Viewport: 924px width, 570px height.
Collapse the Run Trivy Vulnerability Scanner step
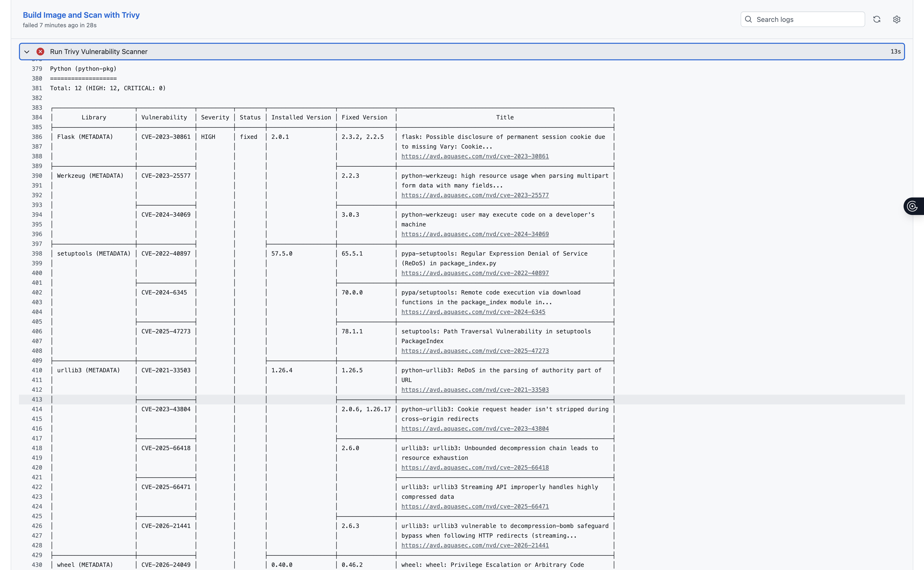pos(27,52)
